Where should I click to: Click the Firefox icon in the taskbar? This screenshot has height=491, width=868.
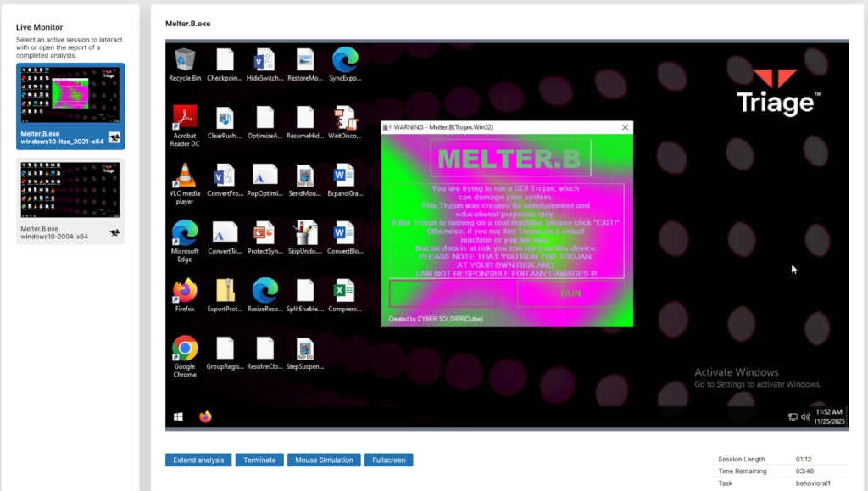[x=205, y=416]
